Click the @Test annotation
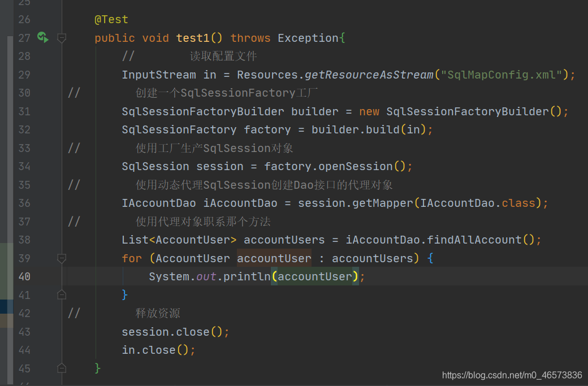The image size is (588, 386). [111, 19]
